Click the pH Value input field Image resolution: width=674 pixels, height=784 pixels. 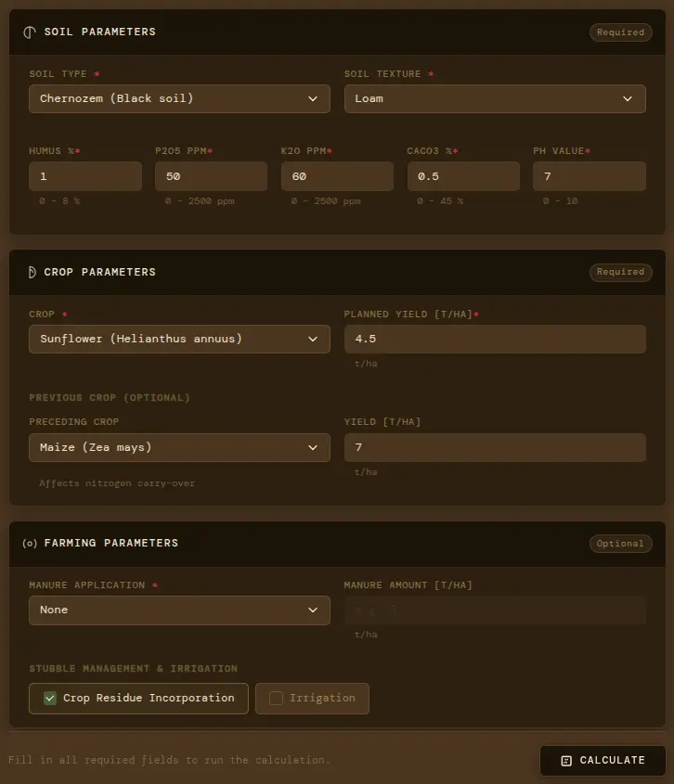pyautogui.click(x=589, y=176)
